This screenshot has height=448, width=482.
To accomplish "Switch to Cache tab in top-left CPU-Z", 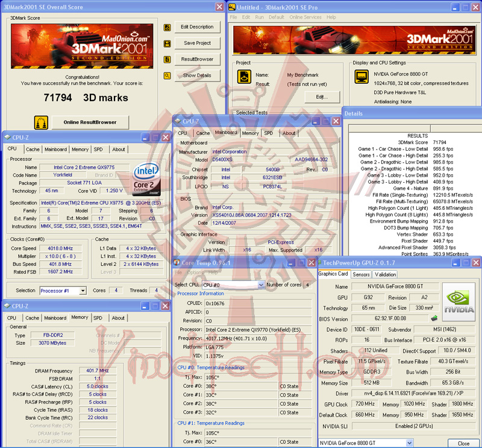I will [33, 149].
